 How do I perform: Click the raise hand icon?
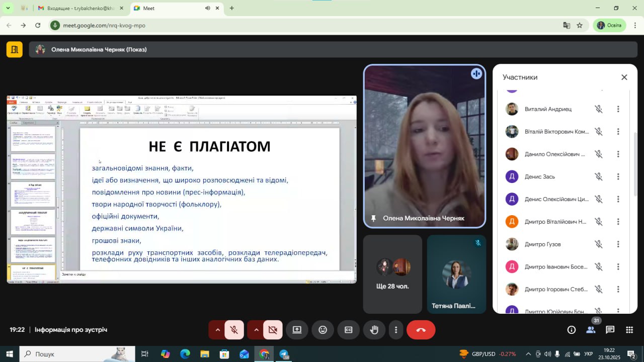pos(374,330)
